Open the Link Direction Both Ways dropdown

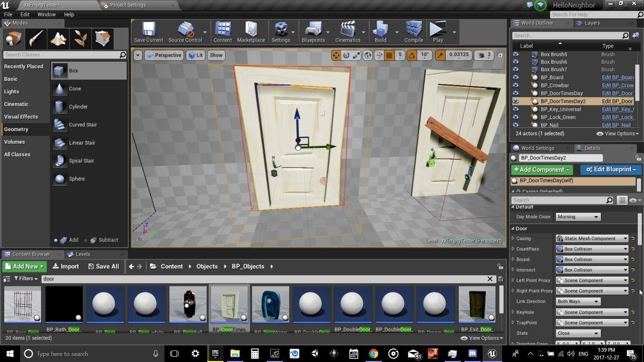click(x=578, y=302)
